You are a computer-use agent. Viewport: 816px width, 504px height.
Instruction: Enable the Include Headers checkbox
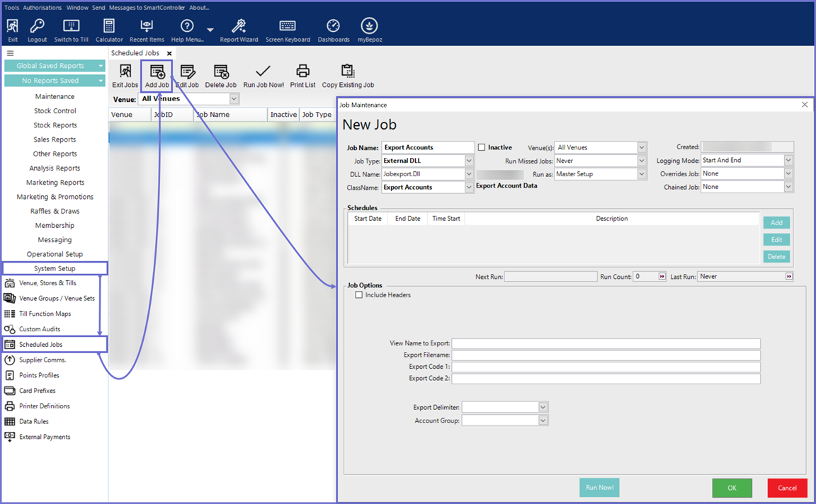coord(359,295)
